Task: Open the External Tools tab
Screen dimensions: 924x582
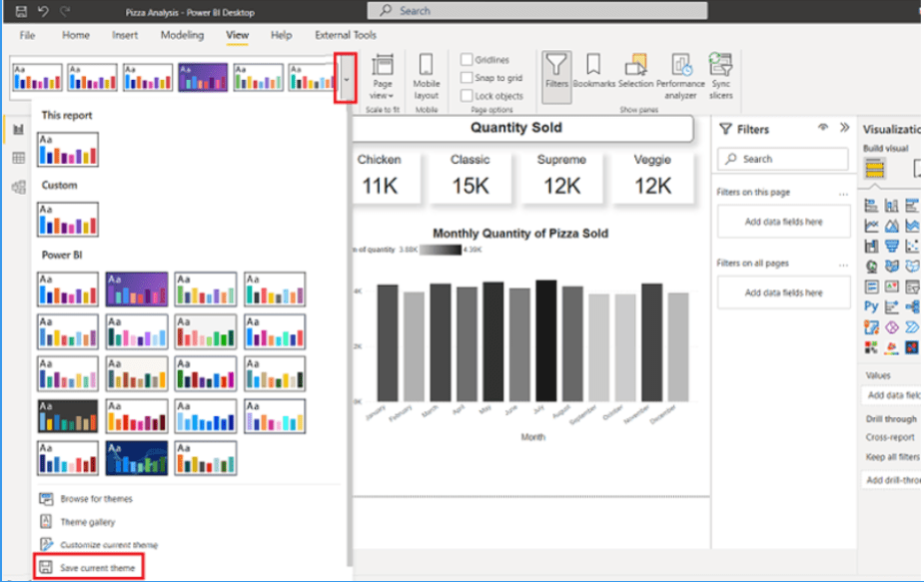Action: pos(346,35)
